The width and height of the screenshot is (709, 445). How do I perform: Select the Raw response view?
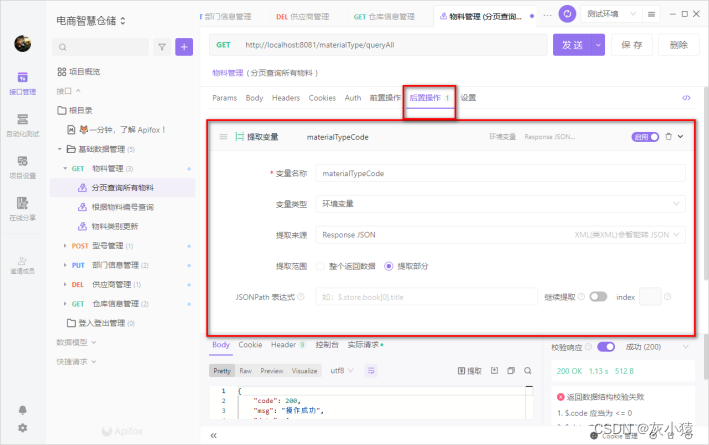[246, 371]
